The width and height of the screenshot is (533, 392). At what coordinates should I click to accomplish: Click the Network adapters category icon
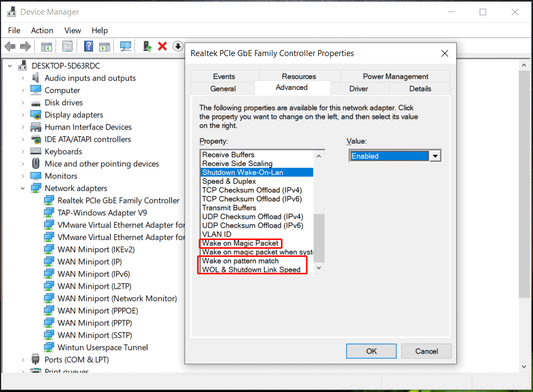tap(36, 188)
